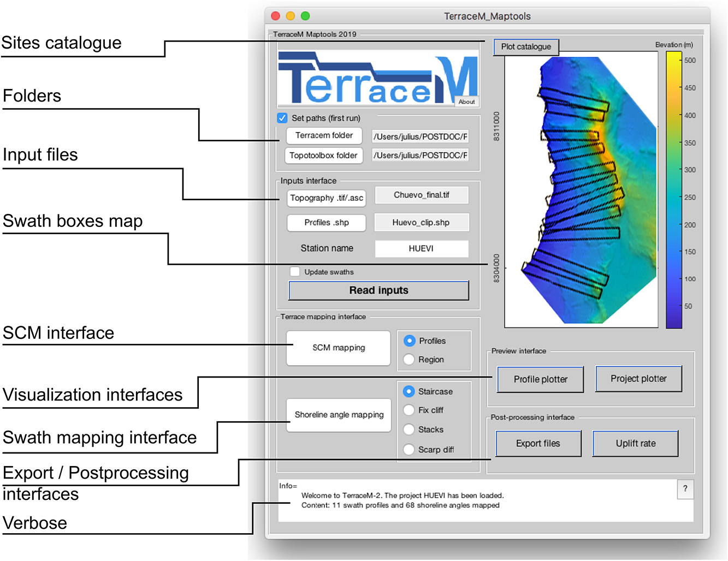This screenshot has height=561, width=728.
Task: Click the Chuevo_final.tif file field
Action: pos(422,195)
